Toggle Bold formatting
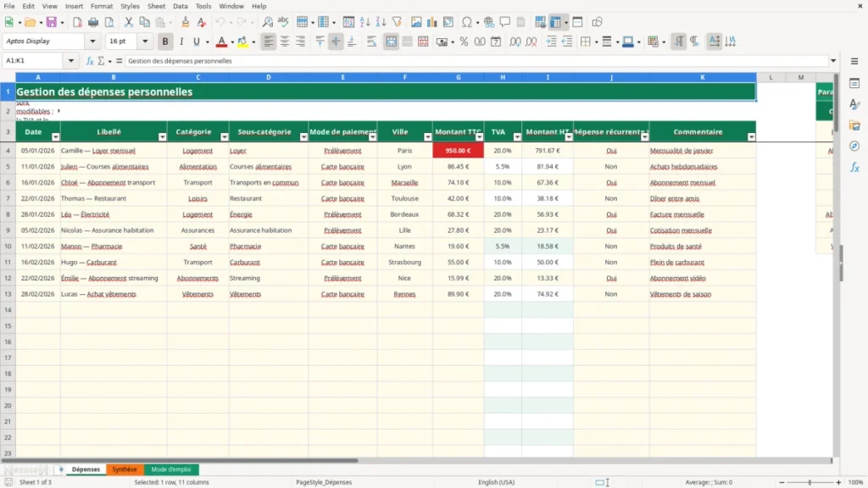Image resolution: width=868 pixels, height=488 pixels. (165, 42)
